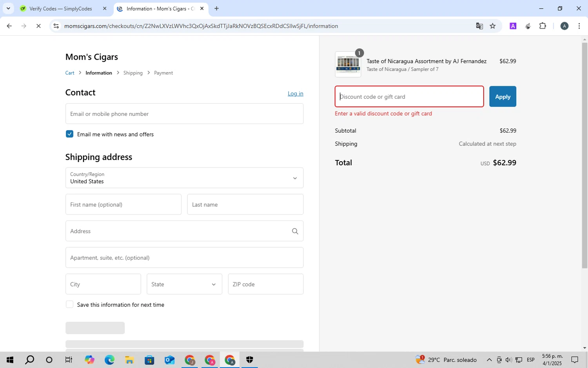Click the ZIP code field

pyautogui.click(x=266, y=284)
